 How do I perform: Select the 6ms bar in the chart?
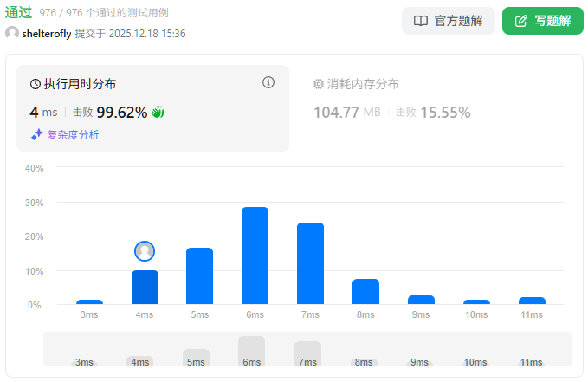coord(255,256)
